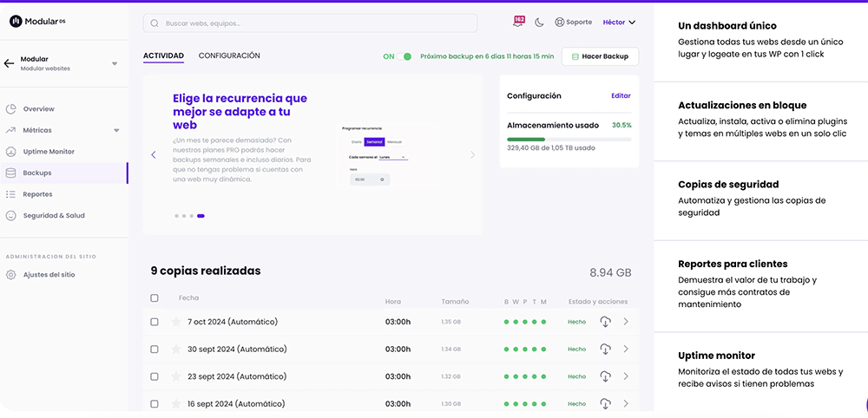Click the carousel recurrence preview image
Viewport: 868px width, 418px height.
[388, 156]
